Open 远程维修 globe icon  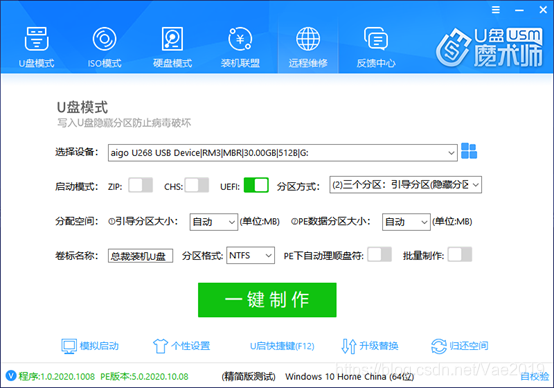pyautogui.click(x=308, y=39)
